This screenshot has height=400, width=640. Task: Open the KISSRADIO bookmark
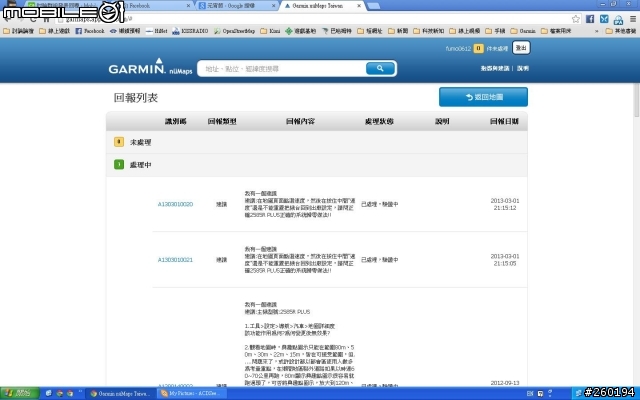pos(190,31)
